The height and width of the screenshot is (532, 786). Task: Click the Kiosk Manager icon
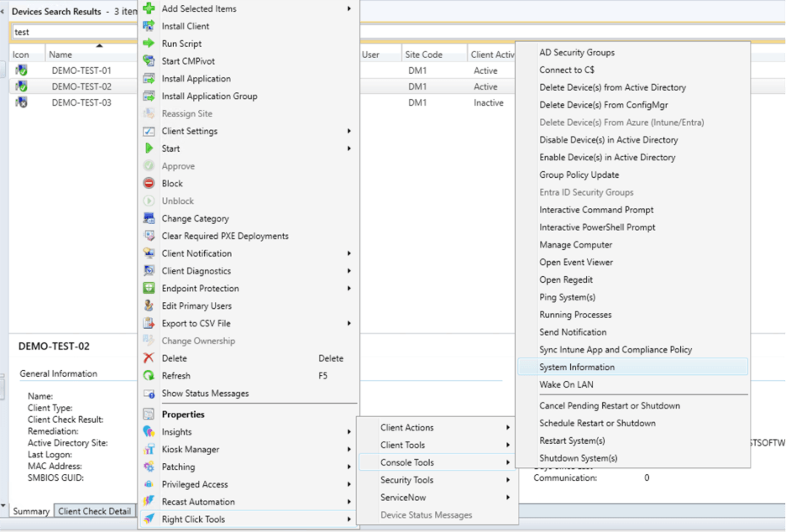149,450
